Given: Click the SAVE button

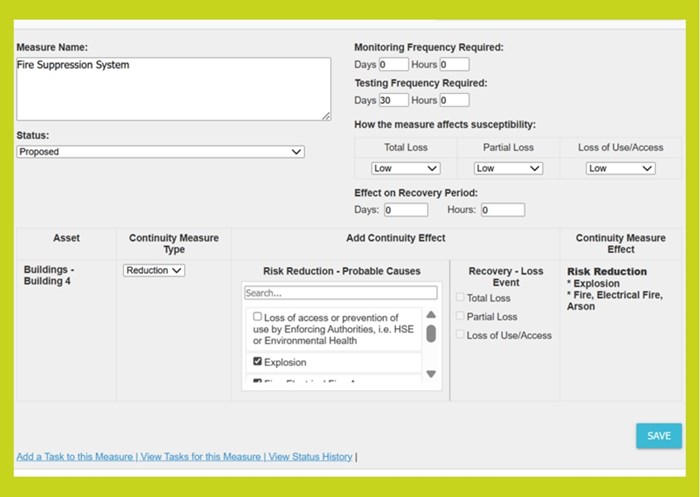Looking at the screenshot, I should tap(659, 436).
